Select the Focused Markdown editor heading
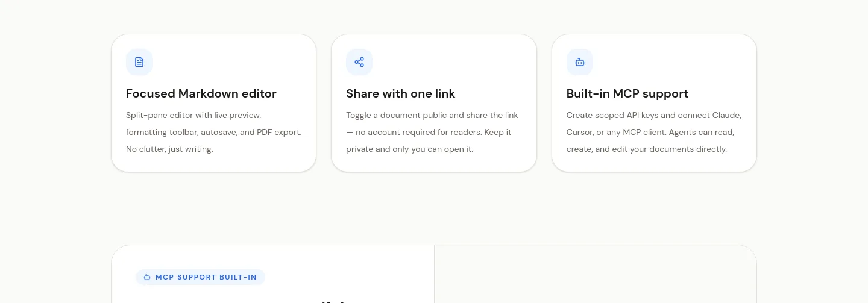Viewport: 868px width, 303px height. pos(201,93)
